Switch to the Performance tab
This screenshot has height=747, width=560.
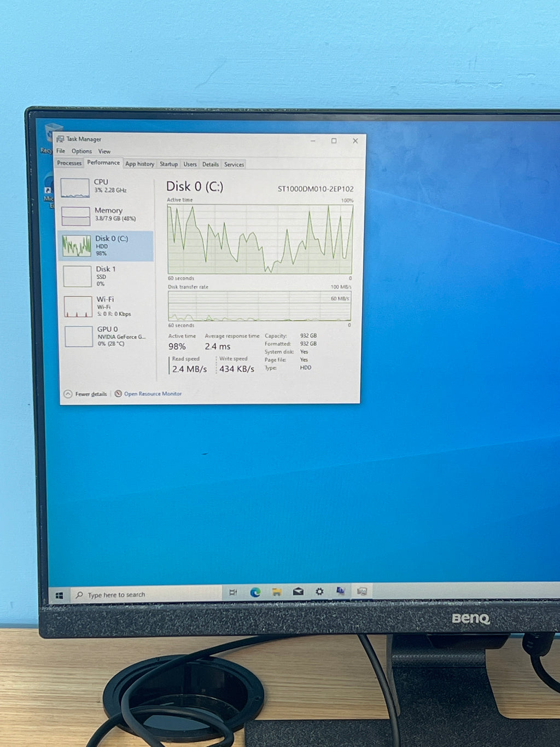coord(103,163)
